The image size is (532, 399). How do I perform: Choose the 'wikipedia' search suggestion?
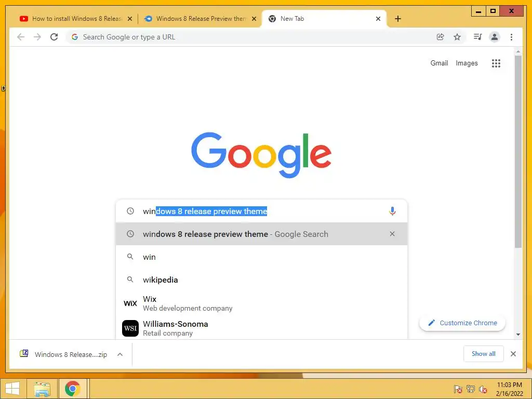click(x=261, y=280)
